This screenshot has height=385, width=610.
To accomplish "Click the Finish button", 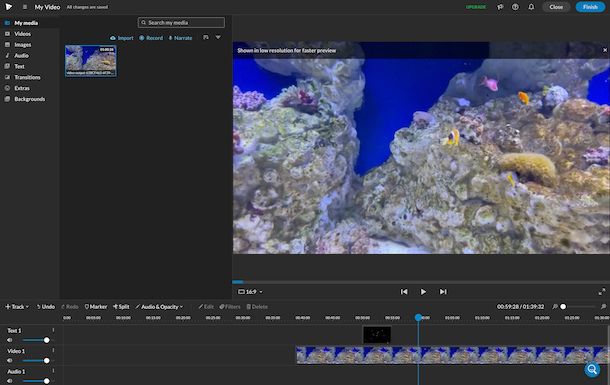I will tap(590, 7).
